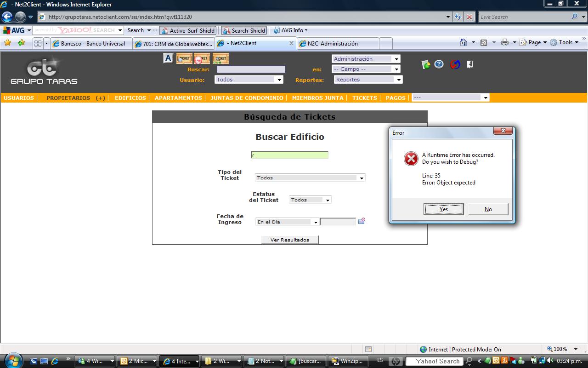
Task: Click No in the Error dialog
Action: tap(488, 209)
